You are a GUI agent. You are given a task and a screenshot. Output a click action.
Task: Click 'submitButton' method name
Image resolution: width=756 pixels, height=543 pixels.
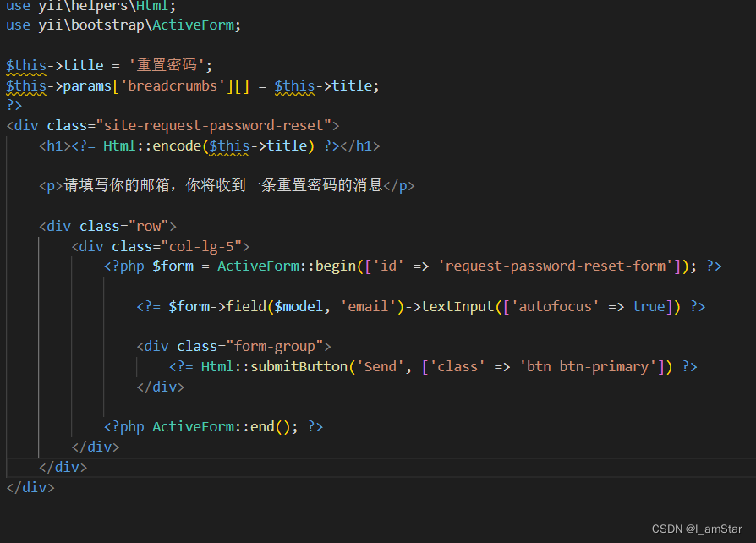point(299,367)
